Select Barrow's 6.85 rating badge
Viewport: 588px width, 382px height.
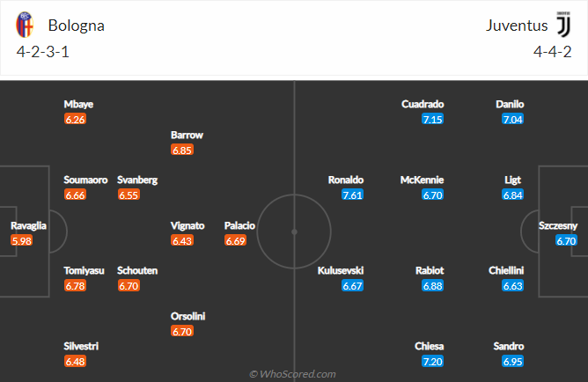point(181,151)
